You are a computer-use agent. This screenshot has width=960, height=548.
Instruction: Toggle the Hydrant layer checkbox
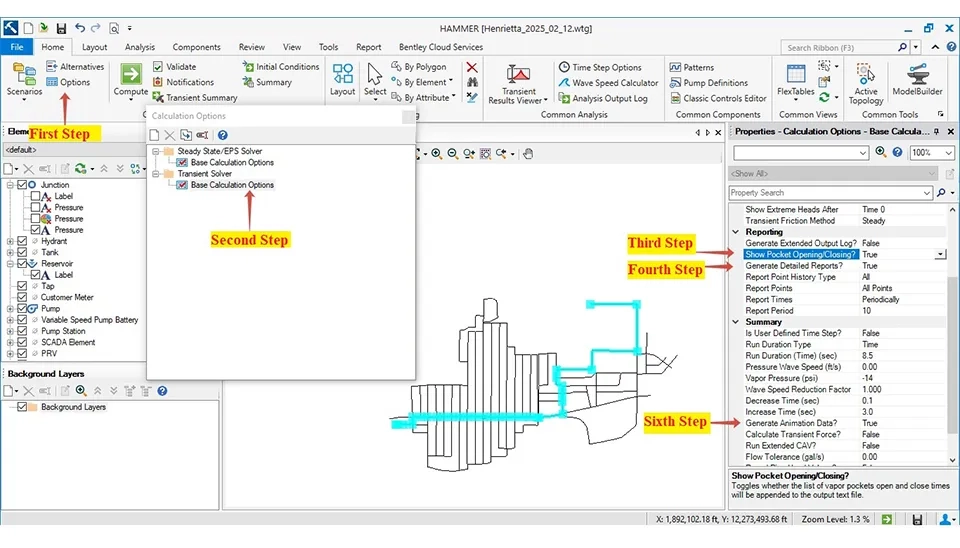click(23, 241)
